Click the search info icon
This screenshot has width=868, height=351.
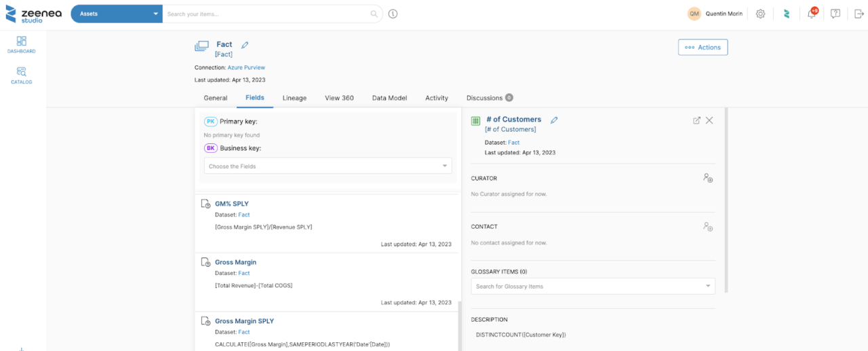pos(393,14)
